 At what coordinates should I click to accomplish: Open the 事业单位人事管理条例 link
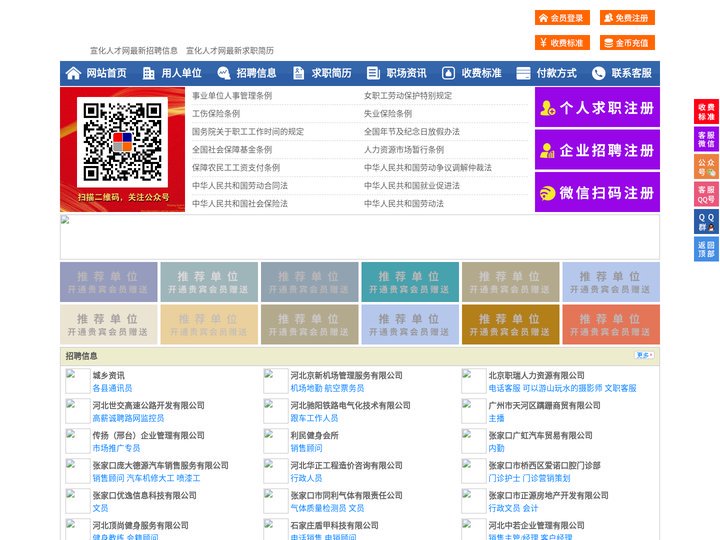tap(232, 96)
